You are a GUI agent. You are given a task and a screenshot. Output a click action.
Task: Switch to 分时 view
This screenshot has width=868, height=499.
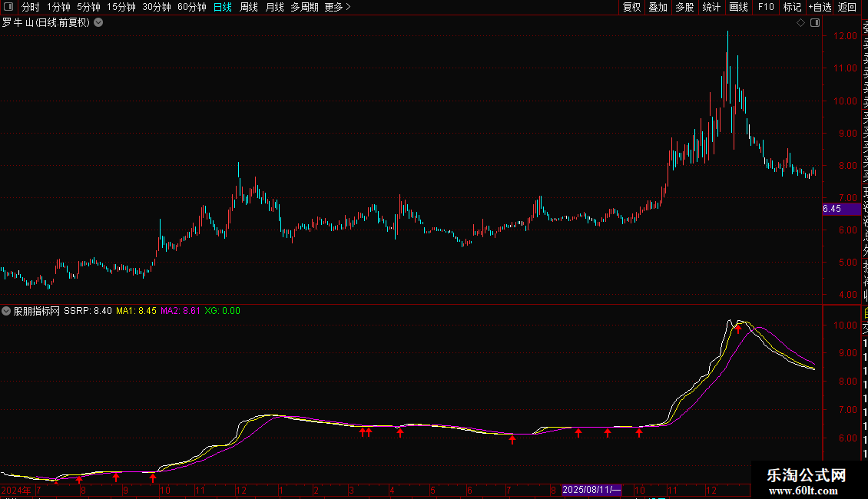point(31,7)
